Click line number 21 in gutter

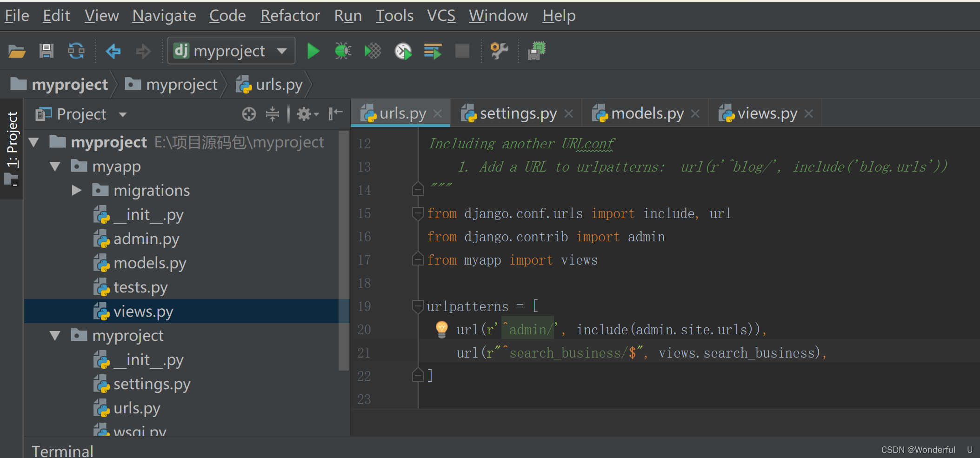tap(364, 353)
